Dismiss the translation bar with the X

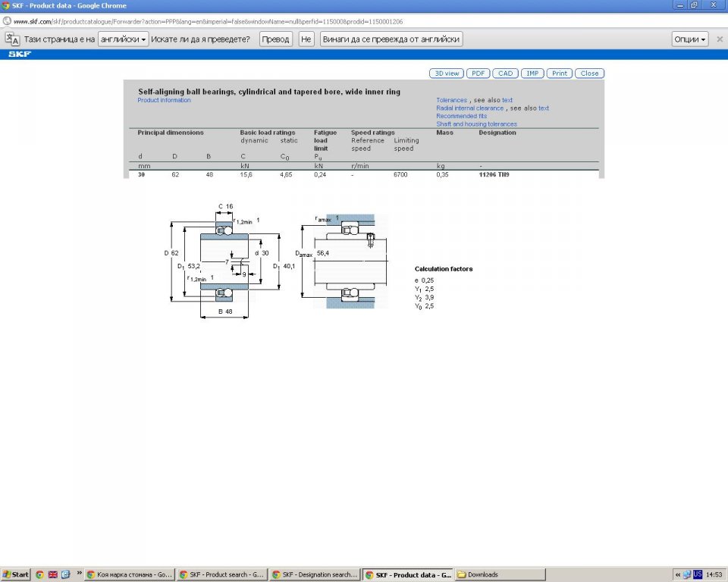tap(720, 39)
